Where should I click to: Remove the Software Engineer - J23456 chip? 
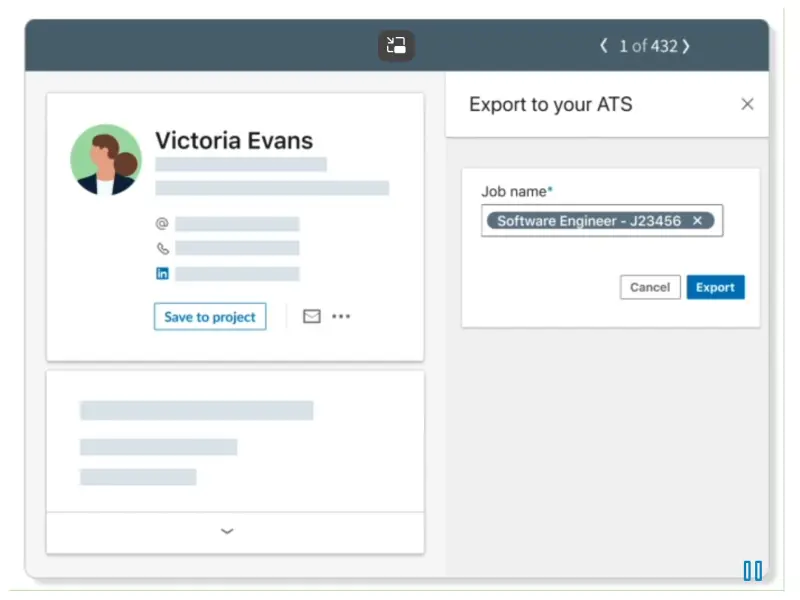pyautogui.click(x=698, y=221)
